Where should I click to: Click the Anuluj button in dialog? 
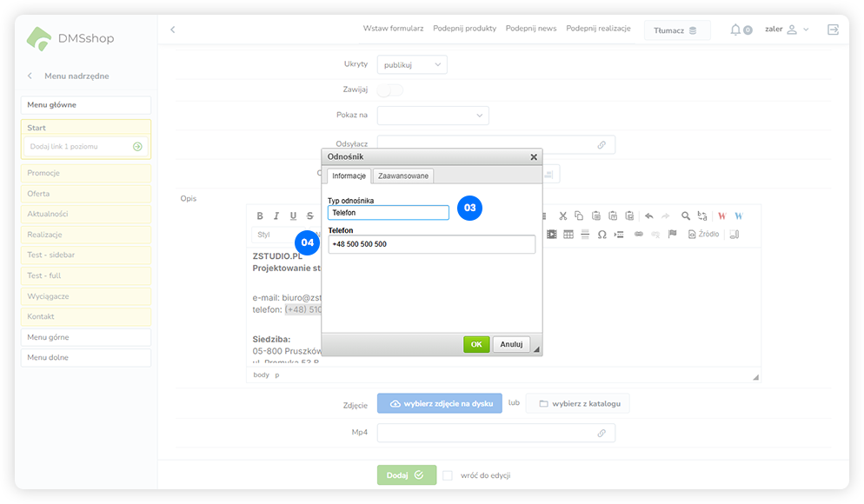tap(511, 344)
